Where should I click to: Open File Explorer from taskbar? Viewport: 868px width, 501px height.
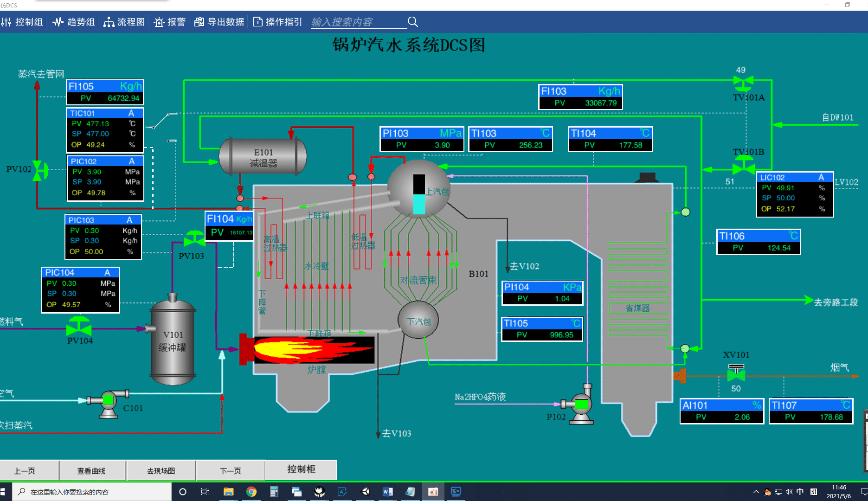pyautogui.click(x=228, y=492)
